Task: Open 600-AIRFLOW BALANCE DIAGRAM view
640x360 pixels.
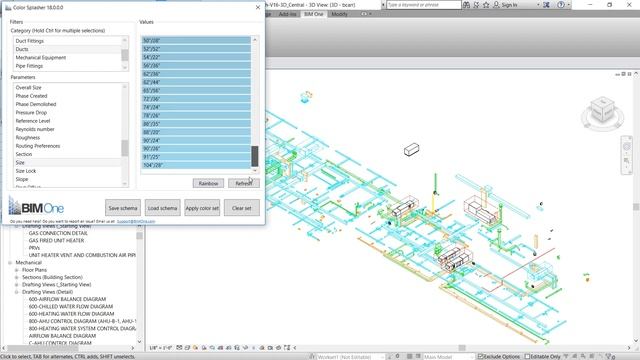Action: 67,299
